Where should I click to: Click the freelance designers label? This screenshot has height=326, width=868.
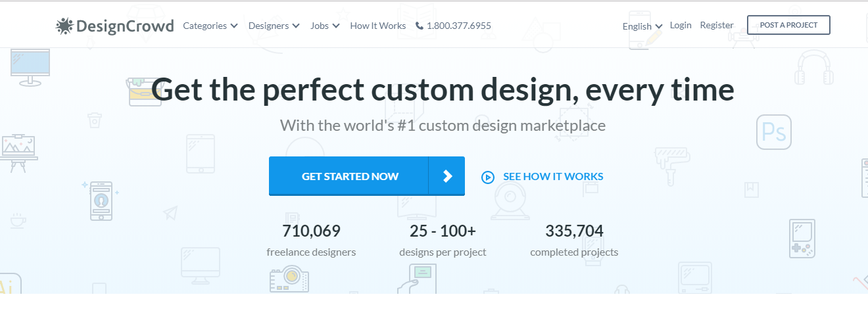click(x=311, y=252)
